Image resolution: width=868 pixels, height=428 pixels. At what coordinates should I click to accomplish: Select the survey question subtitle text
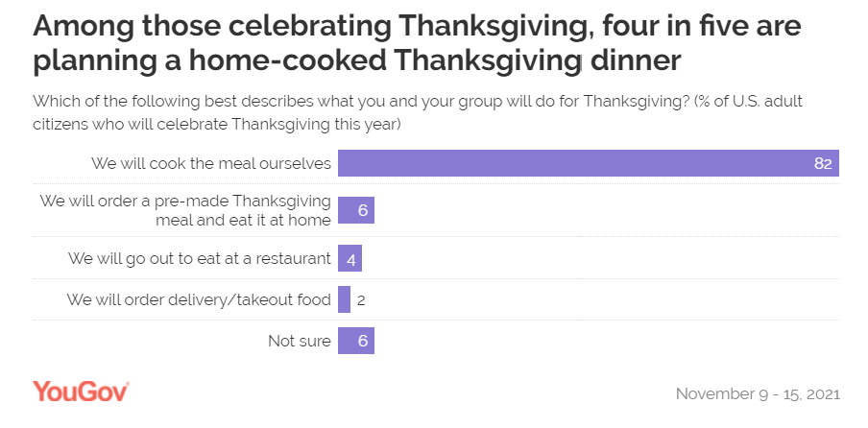click(418, 113)
